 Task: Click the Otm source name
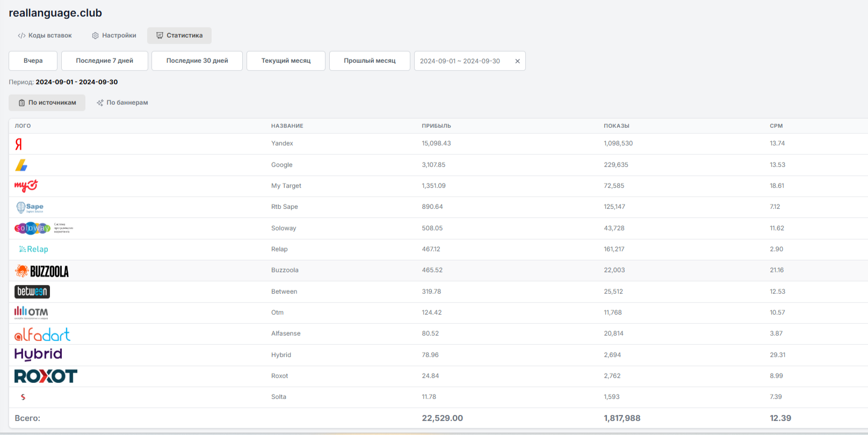277,313
